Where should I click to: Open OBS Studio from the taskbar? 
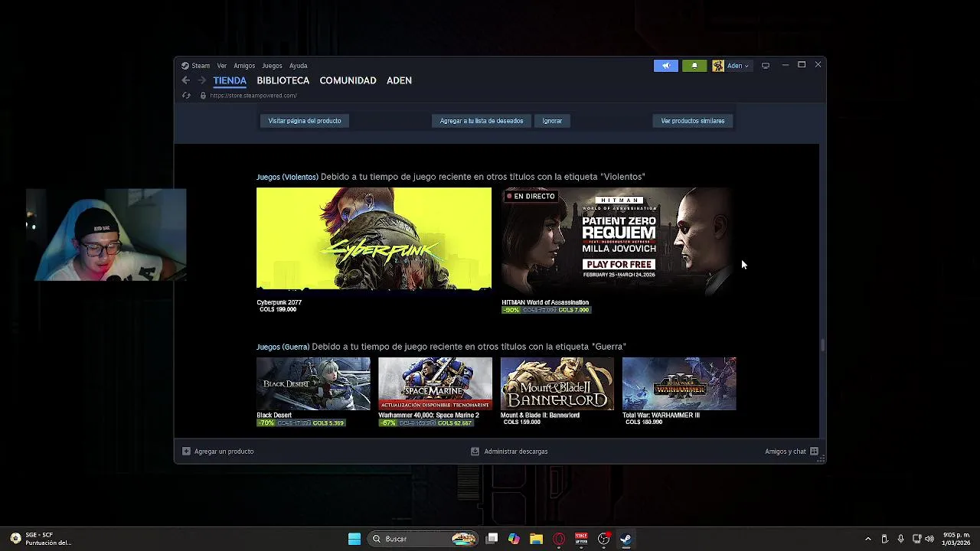(x=603, y=539)
